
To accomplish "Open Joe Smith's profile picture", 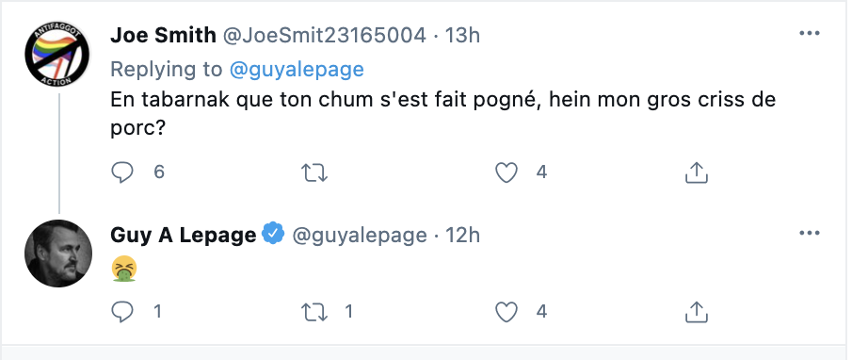I will pos(58,55).
